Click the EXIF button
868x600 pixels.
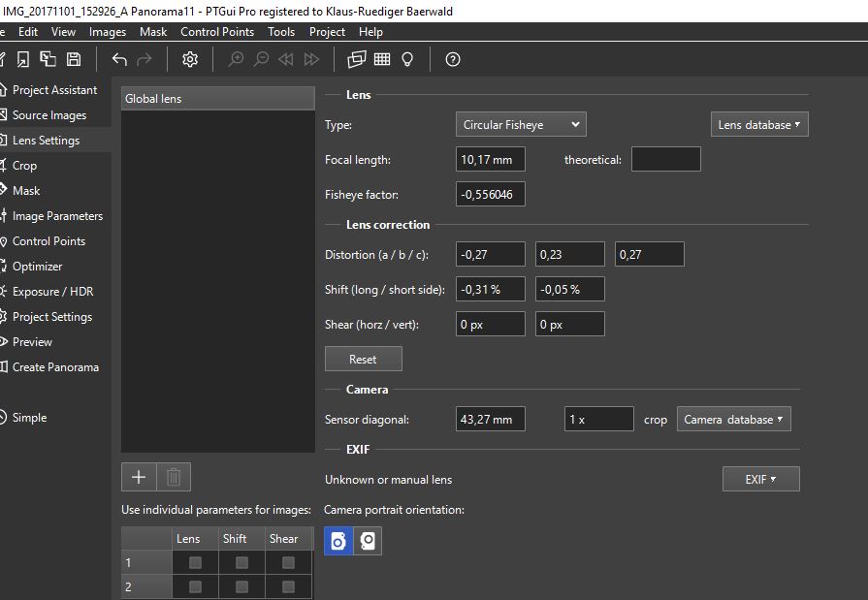[760, 479]
